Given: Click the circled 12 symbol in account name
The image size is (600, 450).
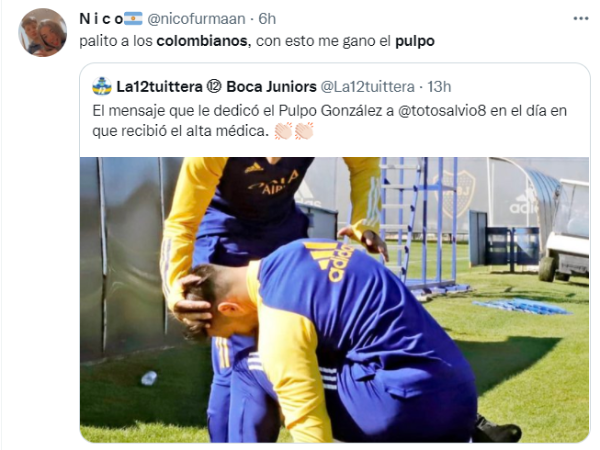Looking at the screenshot, I should pos(214,87).
